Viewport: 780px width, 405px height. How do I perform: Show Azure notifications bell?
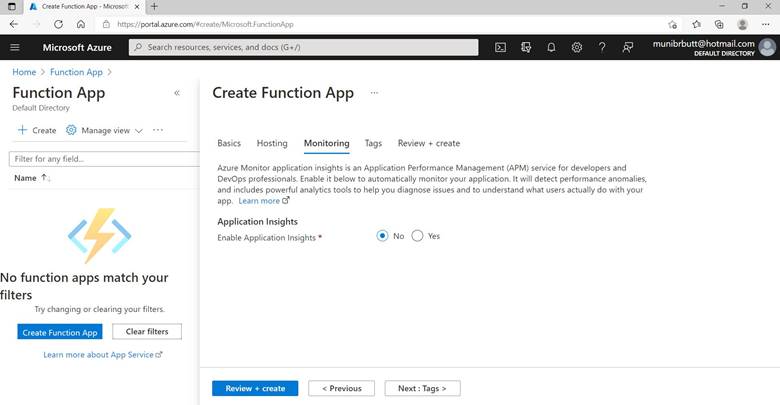(551, 47)
